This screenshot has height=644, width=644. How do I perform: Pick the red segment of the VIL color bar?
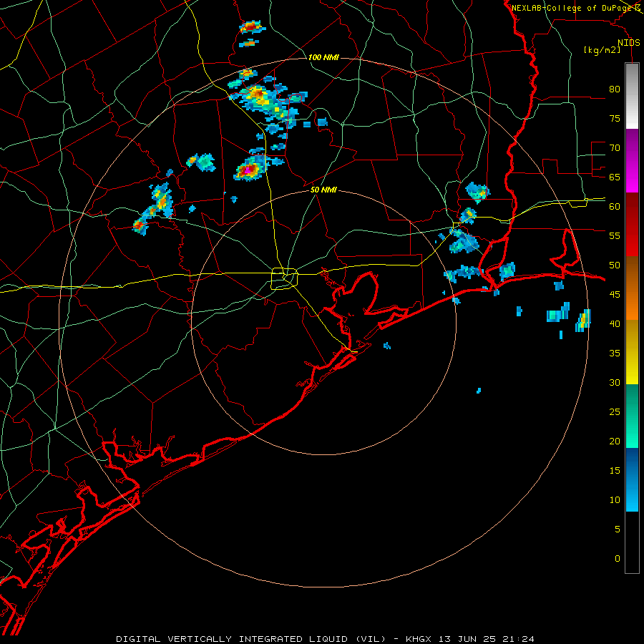click(x=632, y=224)
